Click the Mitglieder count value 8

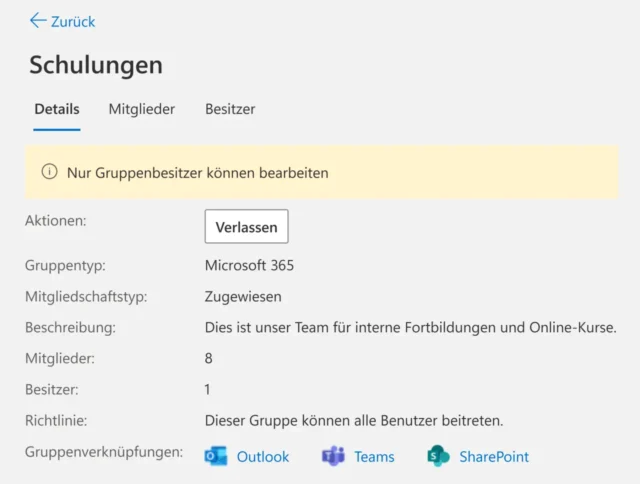tap(208, 358)
